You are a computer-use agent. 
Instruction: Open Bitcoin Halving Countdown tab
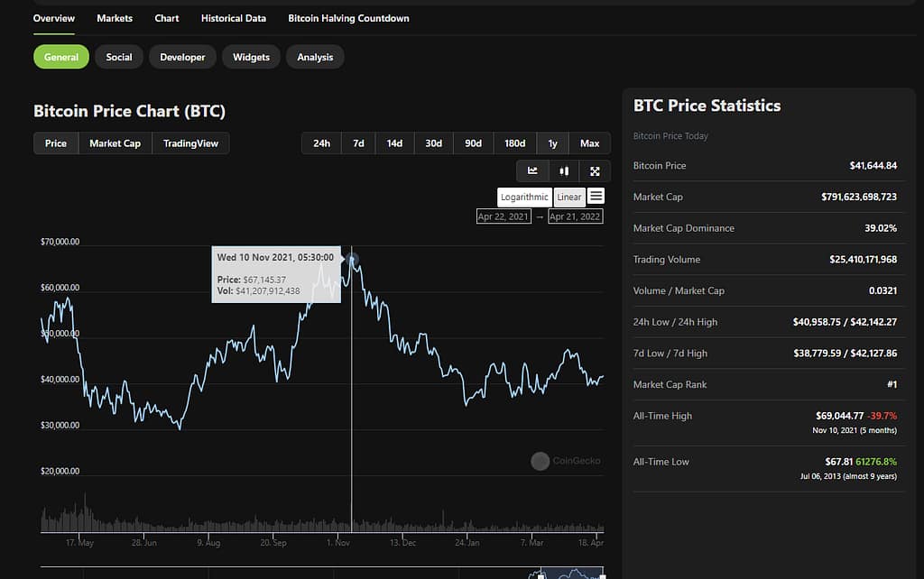coord(348,18)
